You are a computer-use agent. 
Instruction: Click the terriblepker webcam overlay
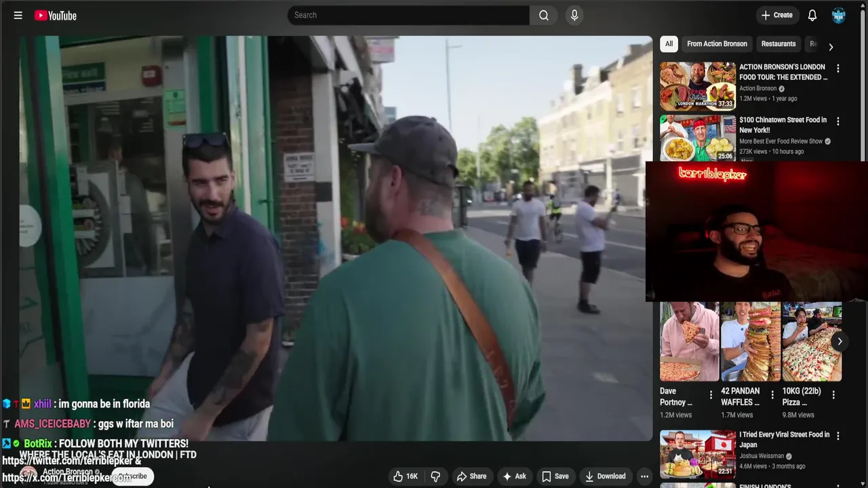click(x=756, y=231)
